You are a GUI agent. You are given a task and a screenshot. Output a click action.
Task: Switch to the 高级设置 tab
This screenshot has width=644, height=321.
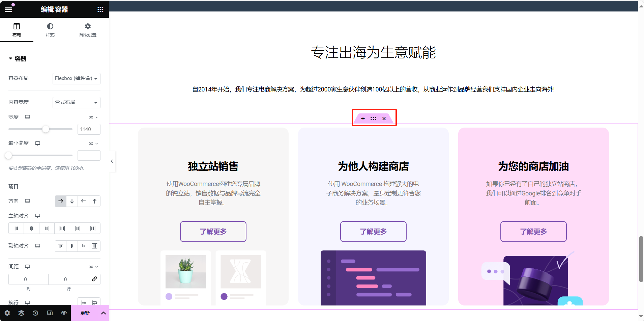[88, 30]
